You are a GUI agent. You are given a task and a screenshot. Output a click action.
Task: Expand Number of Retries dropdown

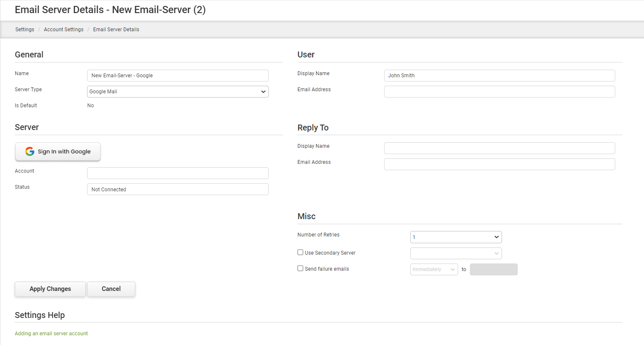456,237
